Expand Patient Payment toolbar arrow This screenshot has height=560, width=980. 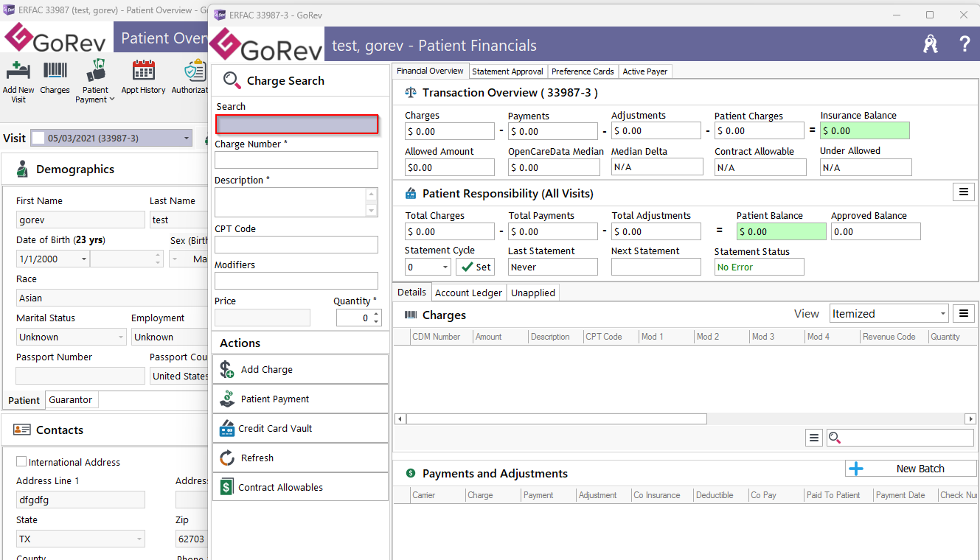point(111,99)
